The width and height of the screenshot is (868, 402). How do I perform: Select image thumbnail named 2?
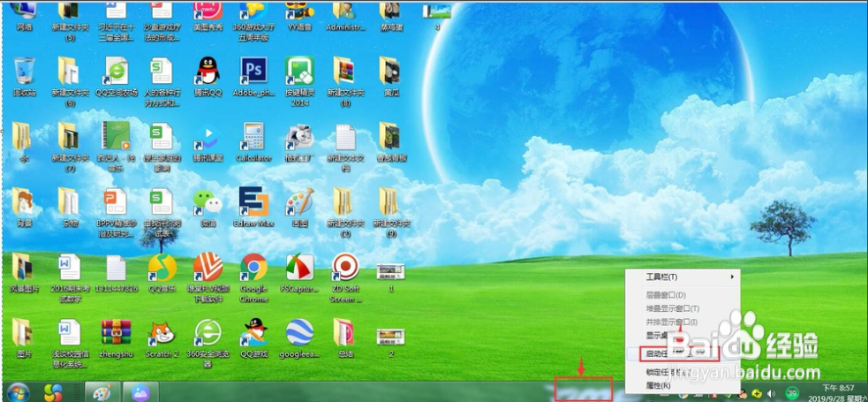391,343
